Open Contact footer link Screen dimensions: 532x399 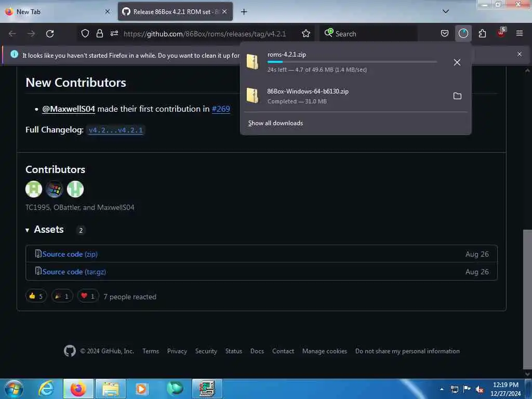[283, 351]
